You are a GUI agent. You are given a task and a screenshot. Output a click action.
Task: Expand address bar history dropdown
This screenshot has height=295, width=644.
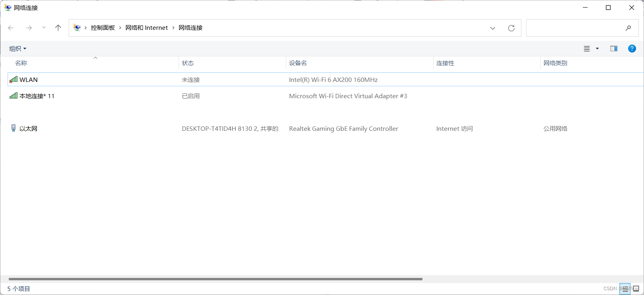tap(493, 28)
